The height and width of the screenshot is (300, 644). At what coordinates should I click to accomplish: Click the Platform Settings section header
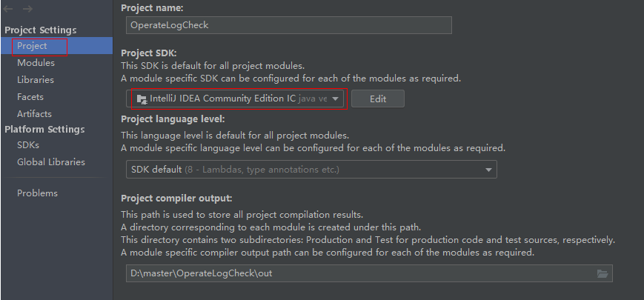click(44, 130)
